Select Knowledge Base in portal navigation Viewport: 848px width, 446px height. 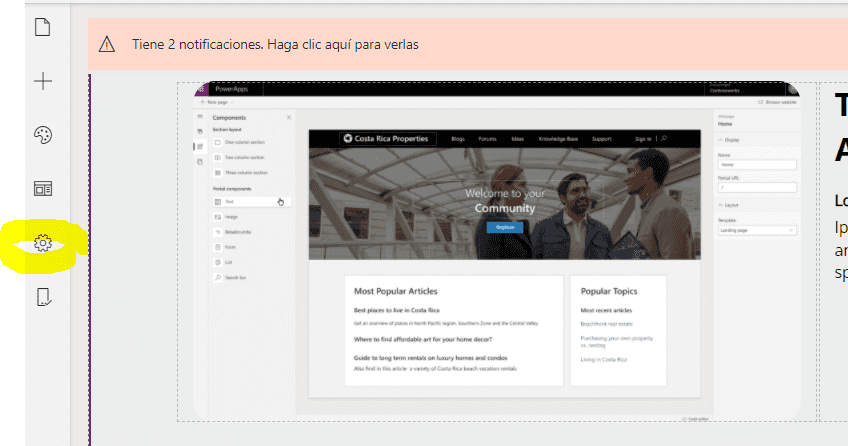pyautogui.click(x=558, y=139)
